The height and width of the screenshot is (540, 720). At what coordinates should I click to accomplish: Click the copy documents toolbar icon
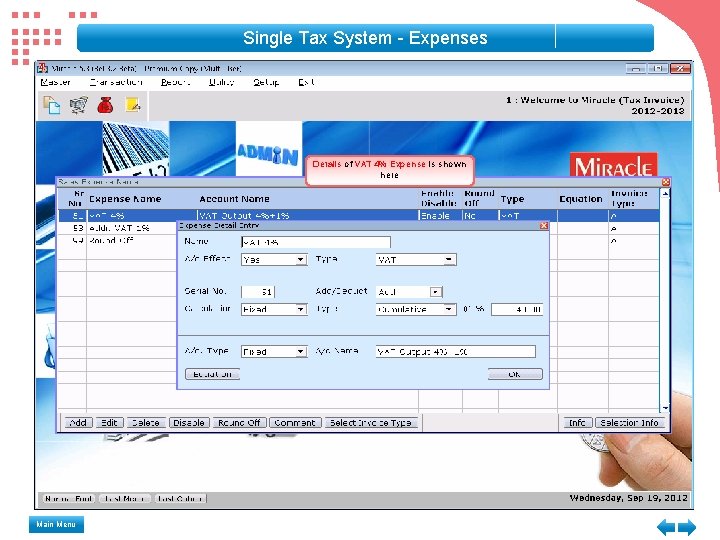[x=51, y=105]
